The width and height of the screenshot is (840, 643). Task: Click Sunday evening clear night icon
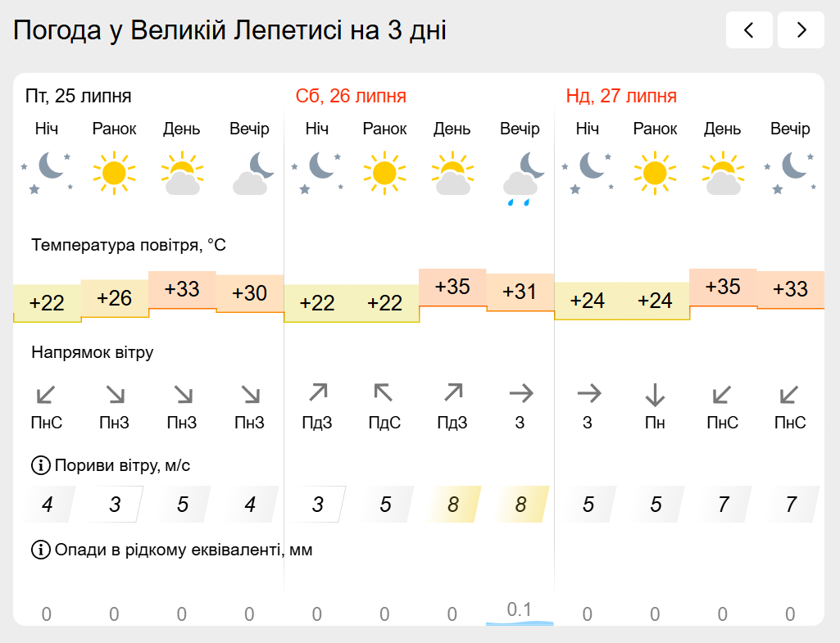tap(790, 172)
